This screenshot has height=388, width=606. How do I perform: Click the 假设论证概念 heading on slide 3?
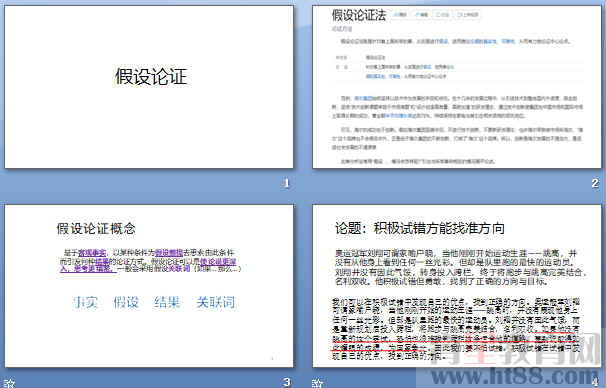tap(96, 228)
